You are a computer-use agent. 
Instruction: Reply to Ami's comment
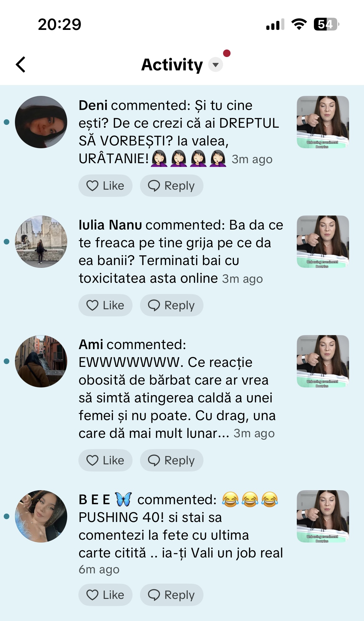point(172,460)
